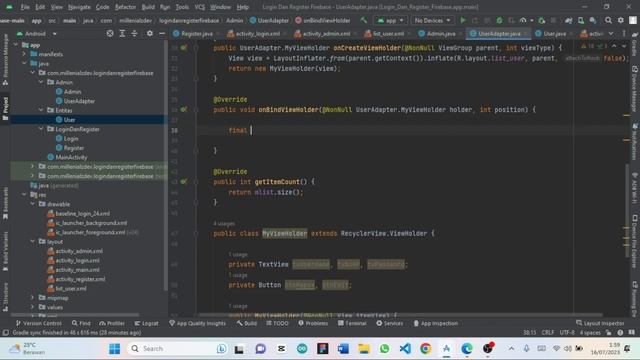Open the Profile app gauge icon

[x=523, y=20]
